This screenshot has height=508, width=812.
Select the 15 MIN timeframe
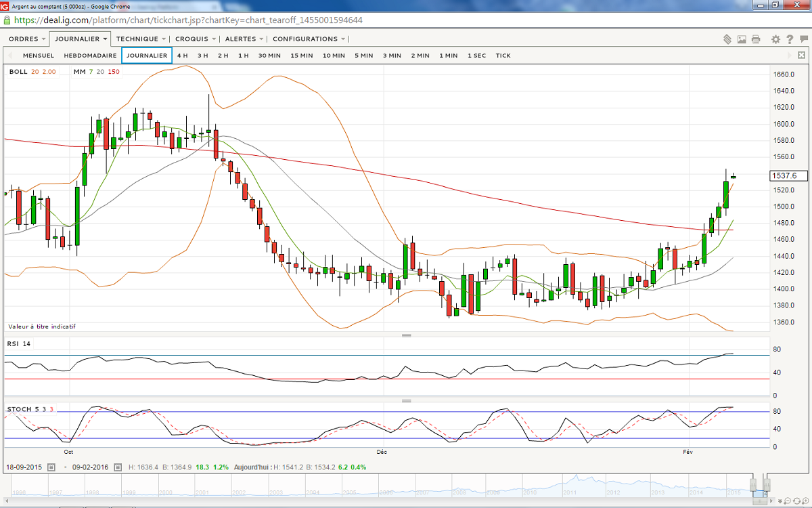point(302,56)
